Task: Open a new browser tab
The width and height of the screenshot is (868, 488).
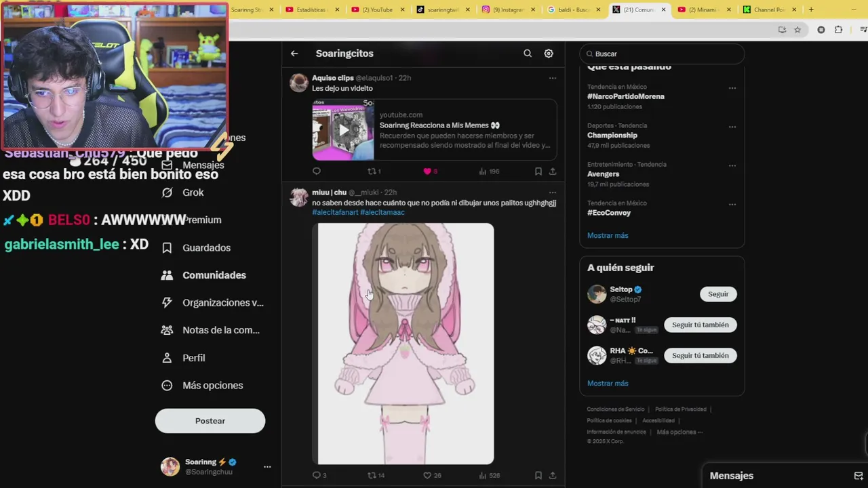Action: 811,9
